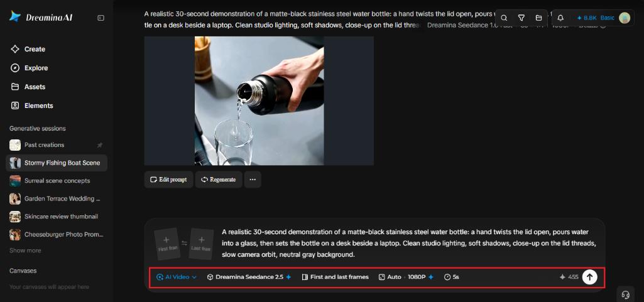Open the three-dot more options menu

tap(253, 180)
